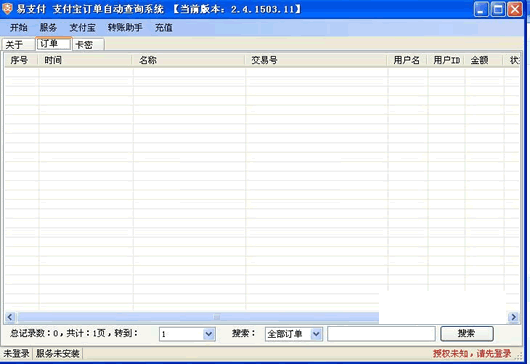Minimize the 易支付 window
The height and width of the screenshot is (364, 530).
(x=481, y=9)
